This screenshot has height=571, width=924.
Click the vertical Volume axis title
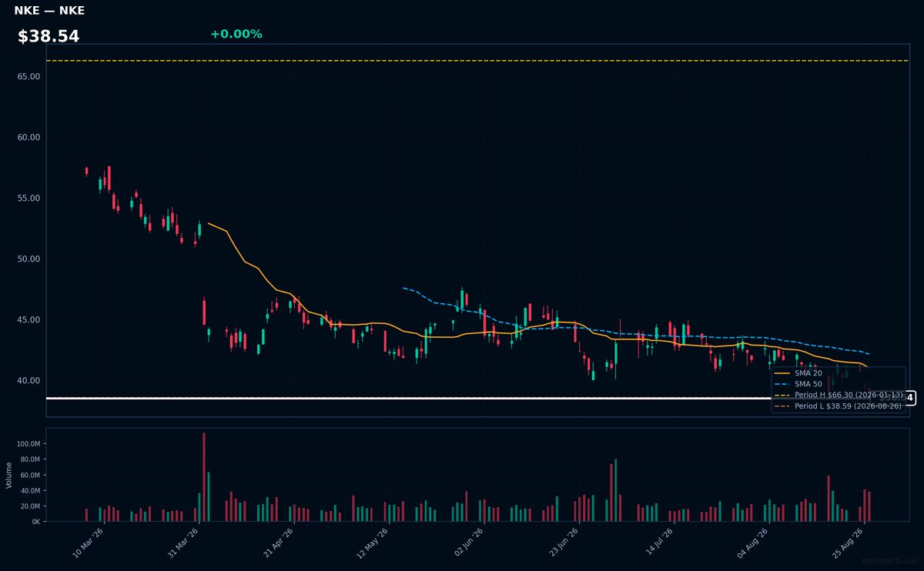[x=8, y=475]
